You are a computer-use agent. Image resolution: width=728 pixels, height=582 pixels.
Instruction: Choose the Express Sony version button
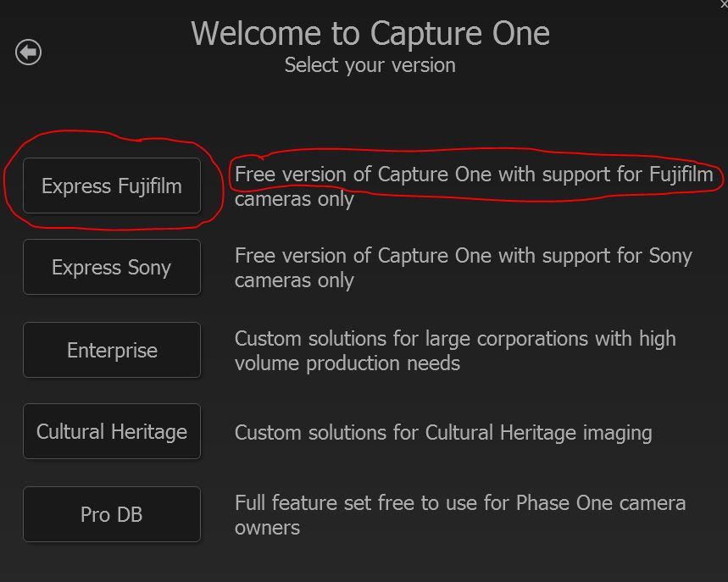(112, 267)
